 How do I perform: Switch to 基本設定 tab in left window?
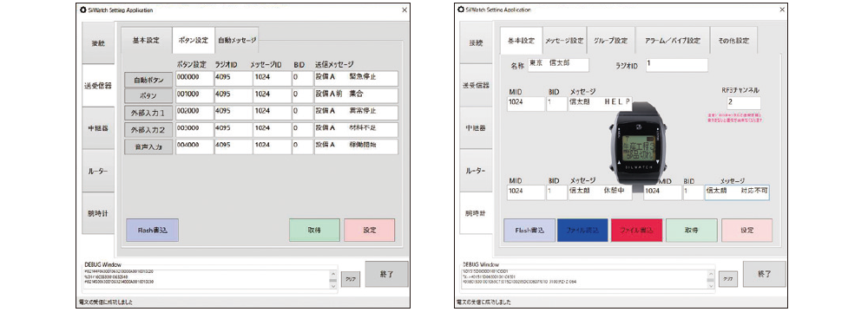point(146,41)
